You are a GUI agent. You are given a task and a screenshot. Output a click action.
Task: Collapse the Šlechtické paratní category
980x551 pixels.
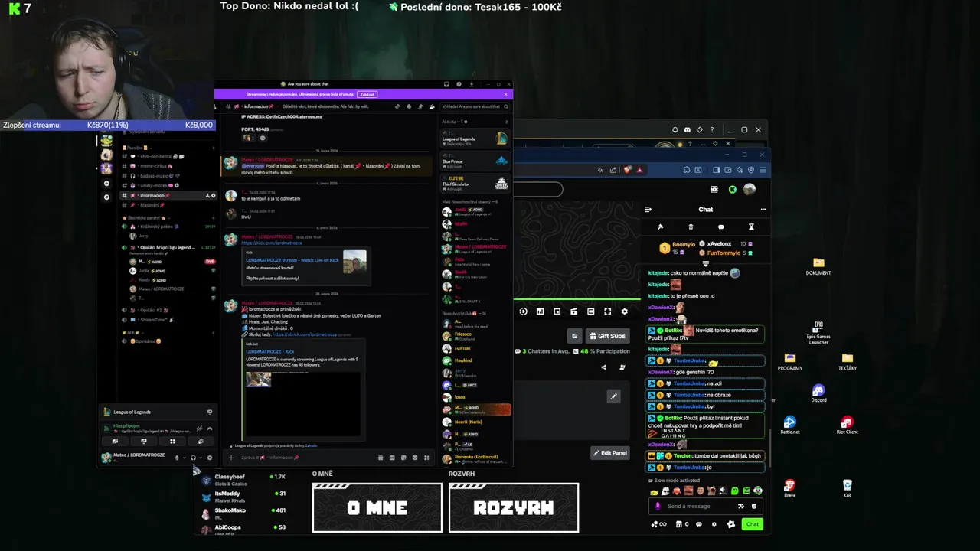[x=145, y=218]
